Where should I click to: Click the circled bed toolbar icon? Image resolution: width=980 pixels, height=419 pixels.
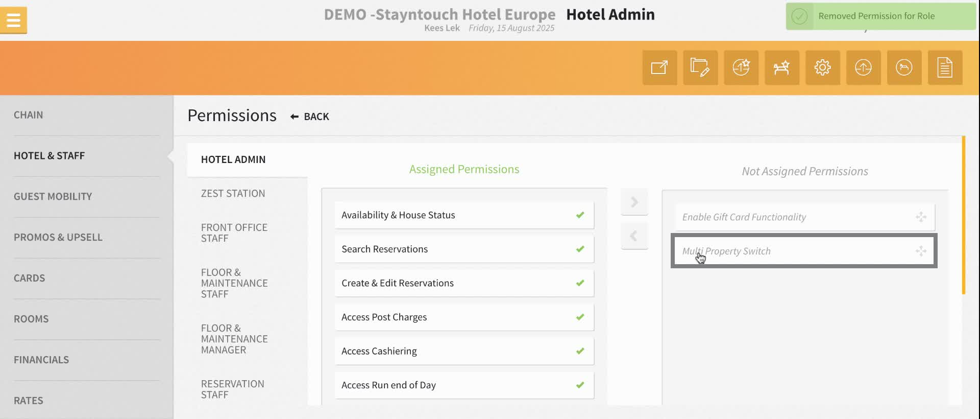[x=904, y=67]
